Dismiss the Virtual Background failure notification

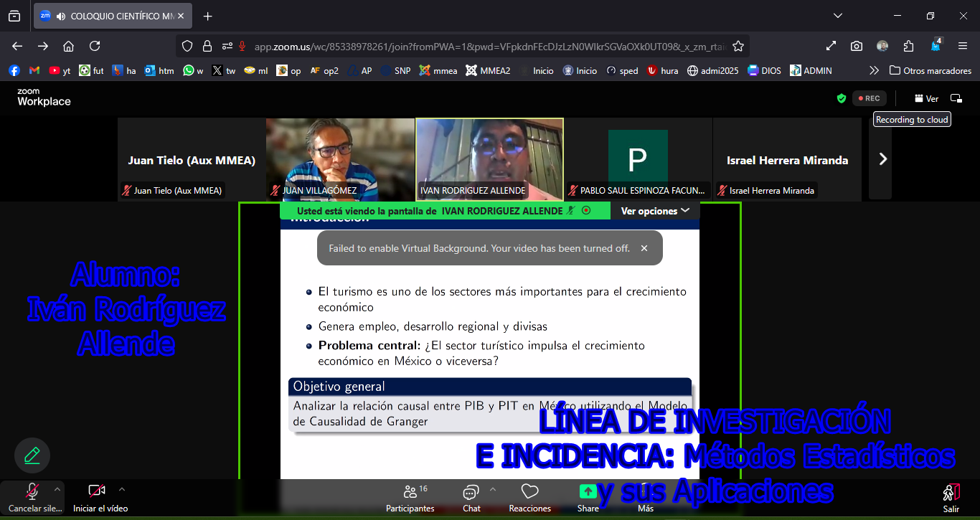coord(644,248)
